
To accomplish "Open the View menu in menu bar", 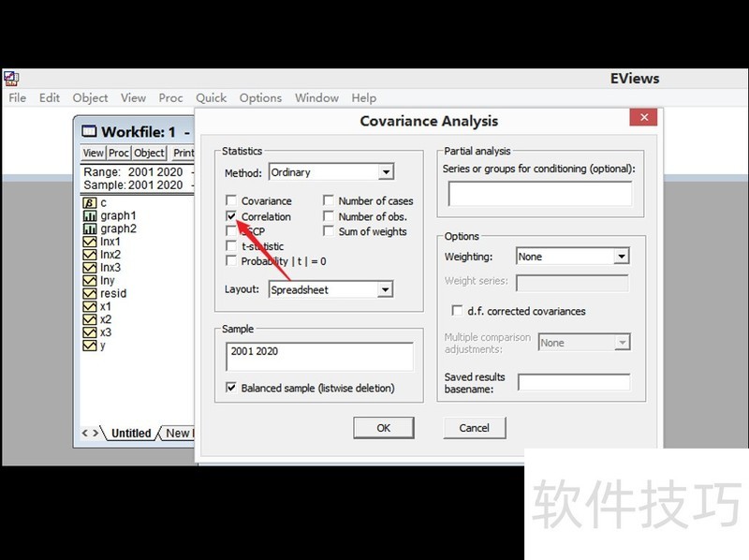I will [133, 98].
